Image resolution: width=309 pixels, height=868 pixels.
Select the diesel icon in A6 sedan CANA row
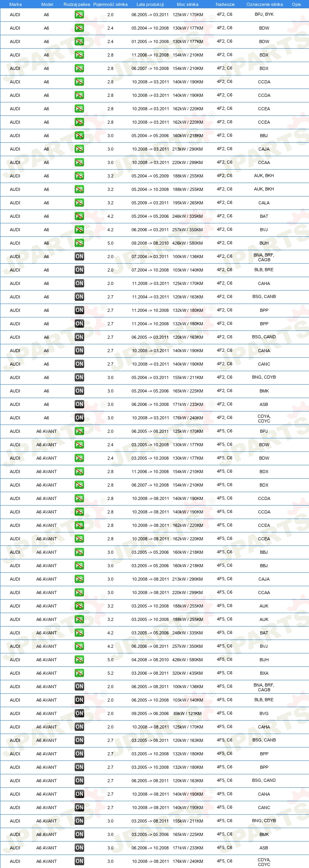click(79, 351)
